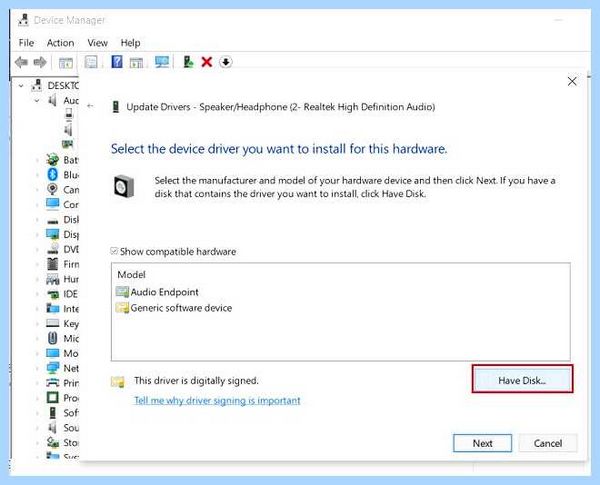Select the Storage controllers item in tree

(x=62, y=443)
